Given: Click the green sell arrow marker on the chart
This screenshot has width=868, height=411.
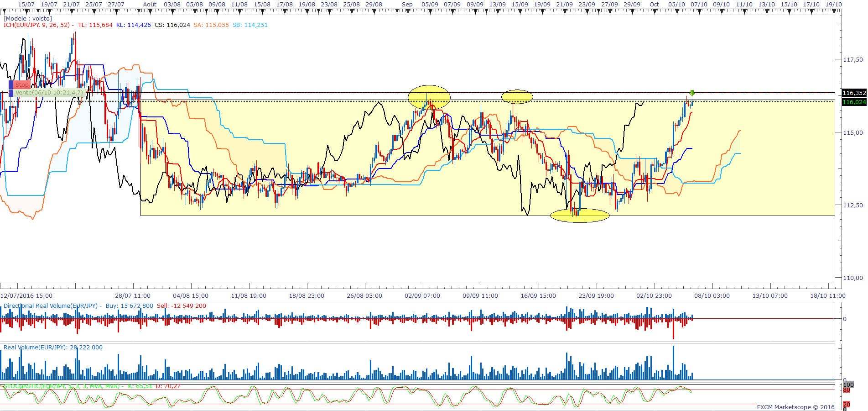Looking at the screenshot, I should pos(692,93).
